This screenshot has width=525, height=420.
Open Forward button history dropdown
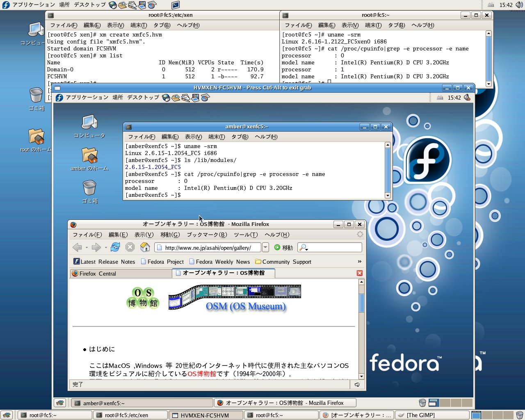pos(106,248)
